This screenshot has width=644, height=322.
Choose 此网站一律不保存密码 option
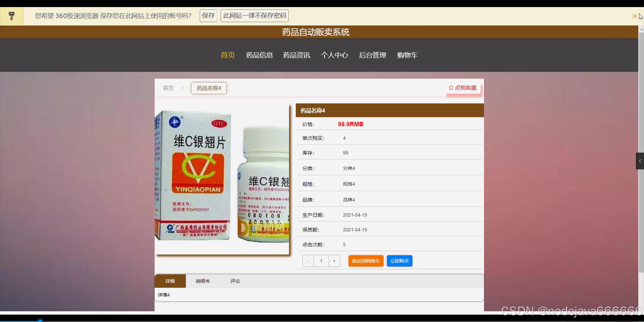[255, 16]
